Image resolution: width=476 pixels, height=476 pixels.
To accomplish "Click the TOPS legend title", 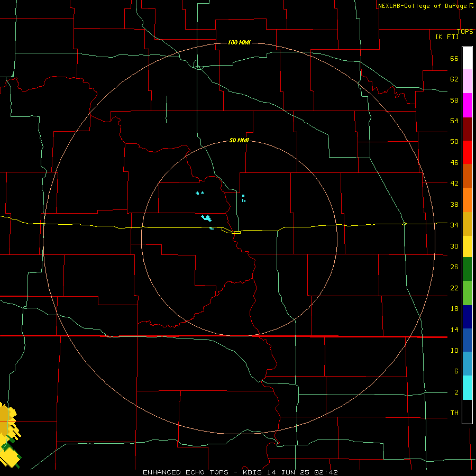I will coord(465,32).
